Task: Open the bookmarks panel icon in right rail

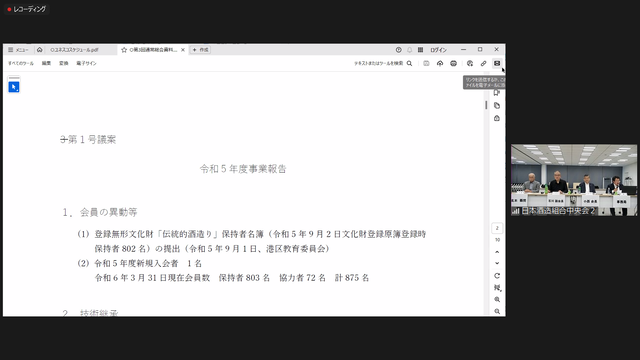Action: 497,93
